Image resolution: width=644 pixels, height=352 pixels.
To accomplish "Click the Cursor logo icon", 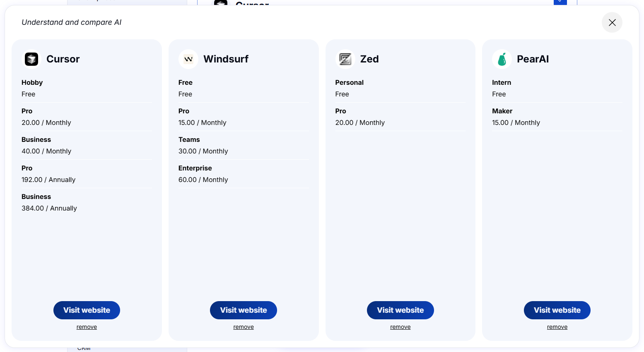I will pos(31,59).
